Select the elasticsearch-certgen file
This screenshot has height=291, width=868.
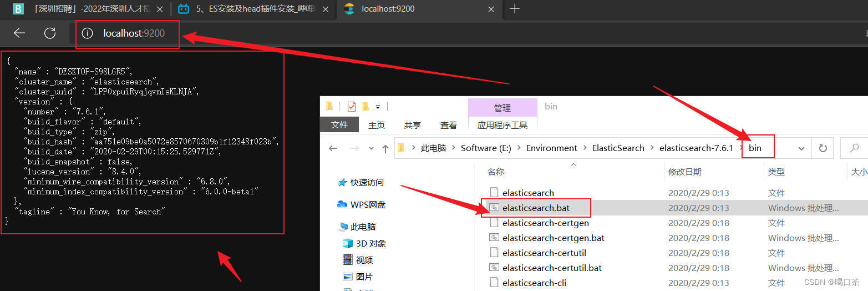[546, 223]
